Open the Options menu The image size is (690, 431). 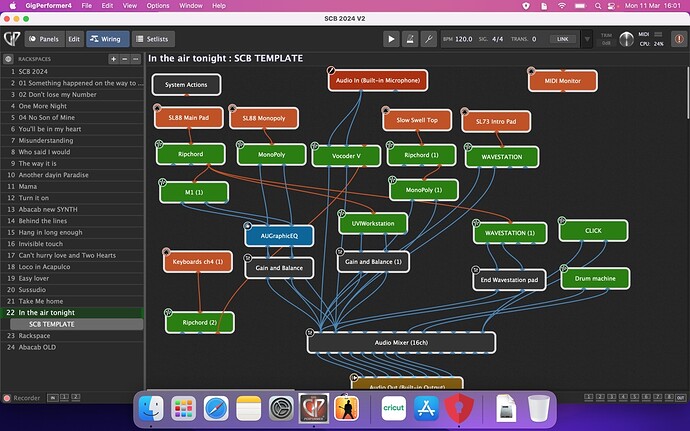click(x=158, y=6)
